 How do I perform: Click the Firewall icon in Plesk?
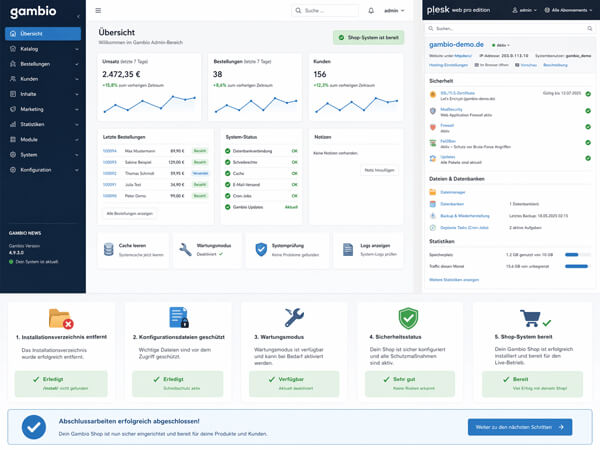tap(433, 127)
